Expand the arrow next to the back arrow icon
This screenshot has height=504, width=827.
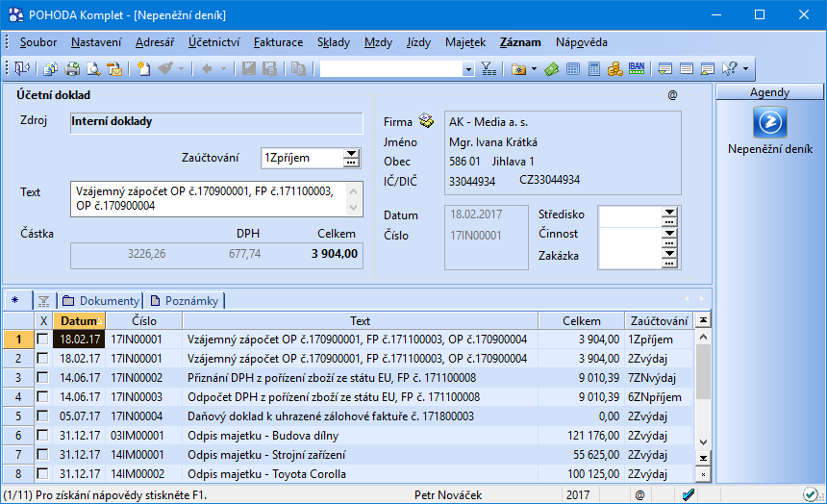223,69
